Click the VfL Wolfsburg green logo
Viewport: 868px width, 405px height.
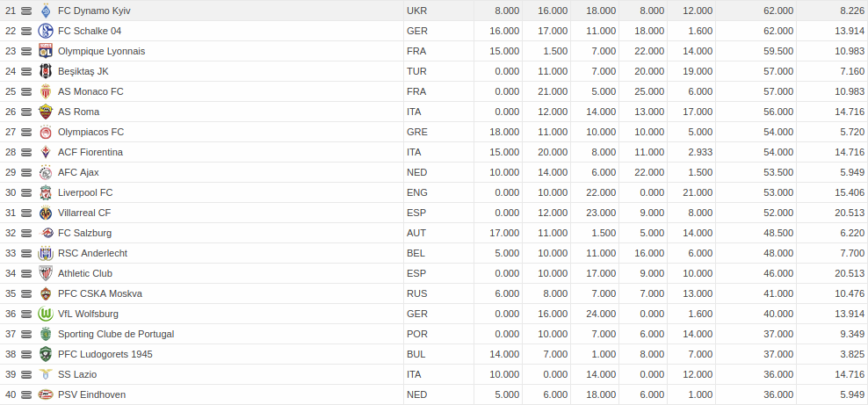coord(46,314)
